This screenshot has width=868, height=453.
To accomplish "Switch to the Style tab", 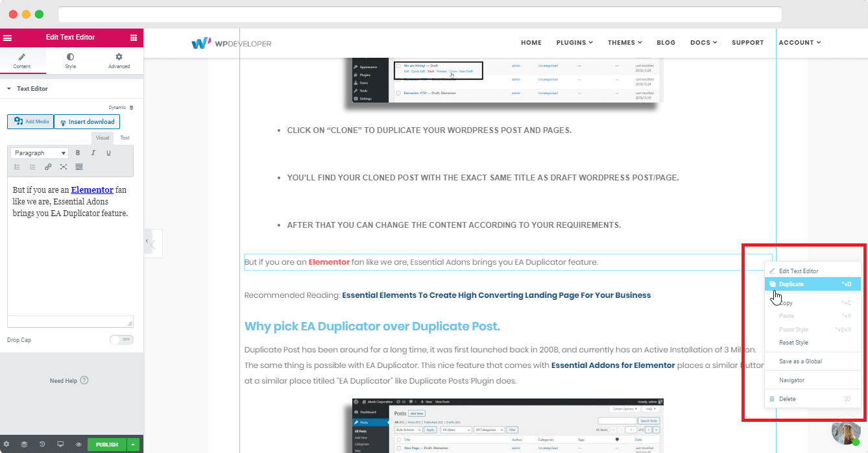I will (x=70, y=61).
